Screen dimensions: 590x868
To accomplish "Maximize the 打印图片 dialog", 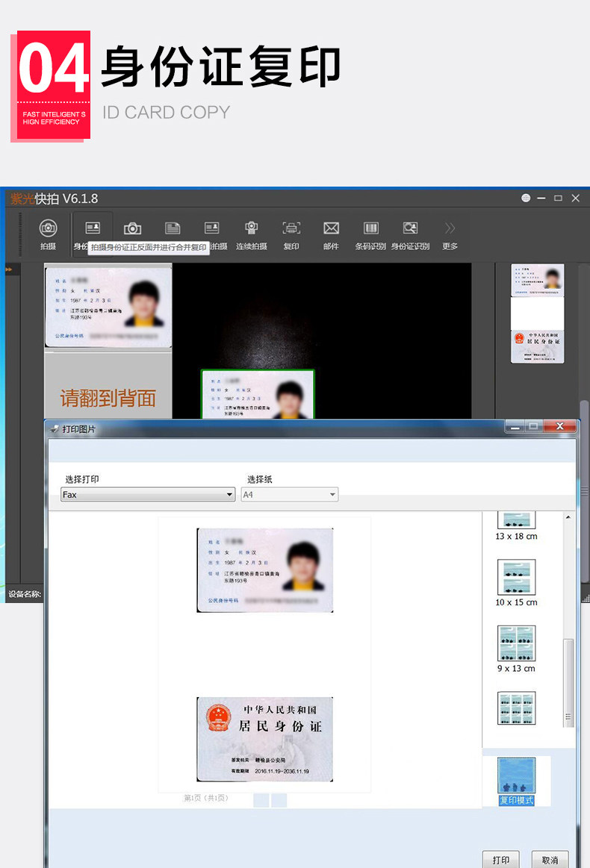I will click(x=534, y=426).
